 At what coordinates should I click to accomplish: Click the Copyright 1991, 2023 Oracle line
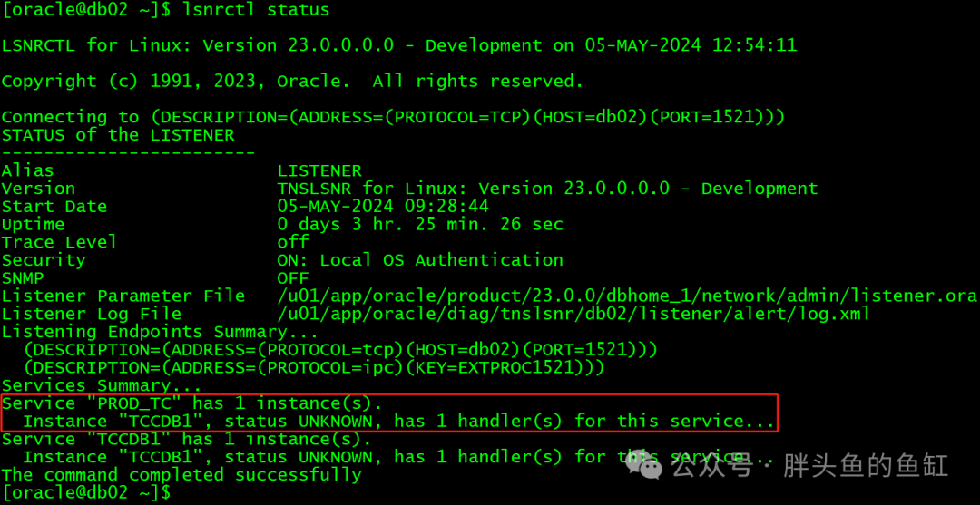[x=292, y=82]
